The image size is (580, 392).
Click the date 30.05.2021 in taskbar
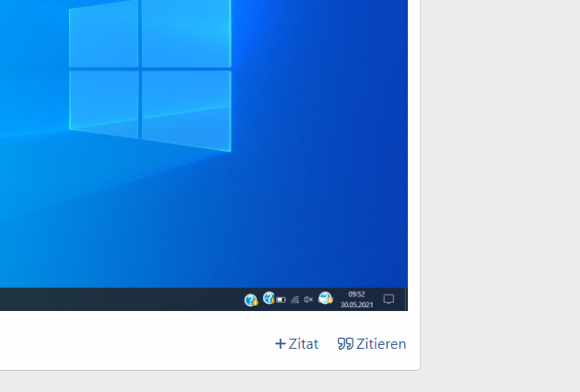click(356, 305)
